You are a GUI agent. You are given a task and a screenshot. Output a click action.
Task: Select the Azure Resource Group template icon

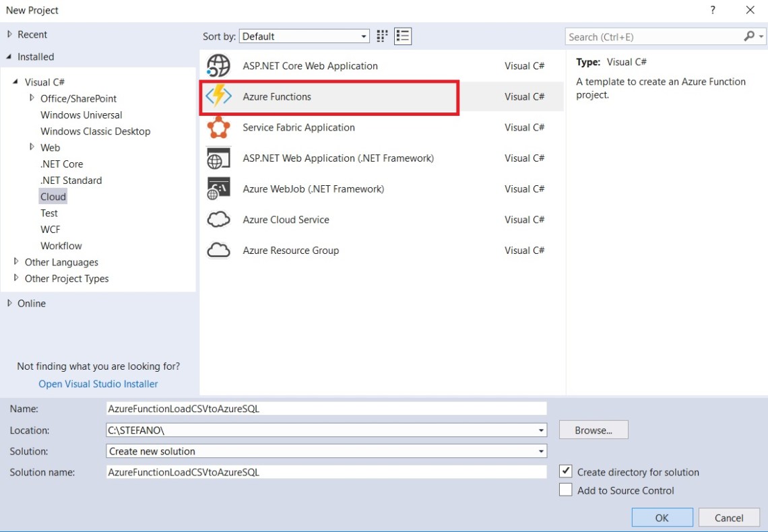(x=218, y=250)
